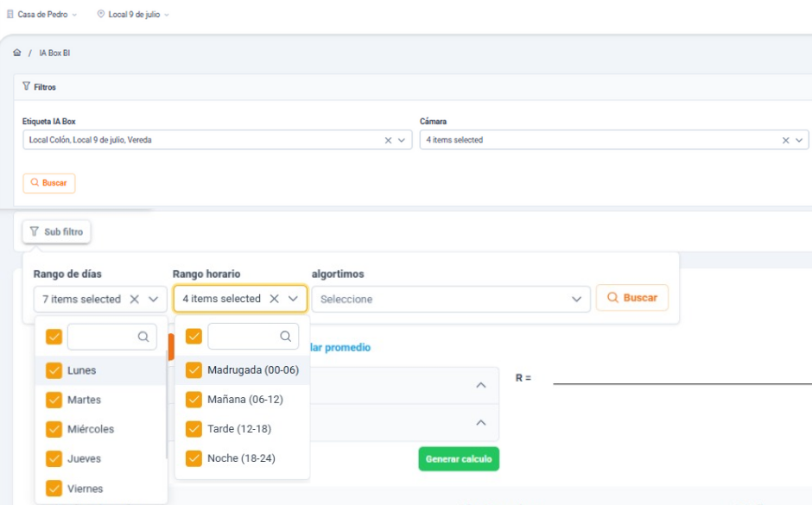
Task: Click the Sub filtro button
Action: click(x=56, y=231)
